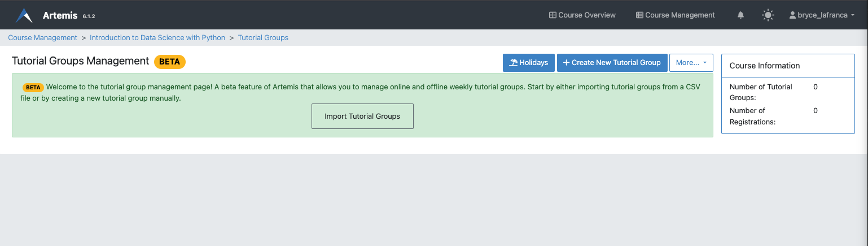Expand the More... dropdown
Viewport: 868px width, 246px height.
pos(691,63)
